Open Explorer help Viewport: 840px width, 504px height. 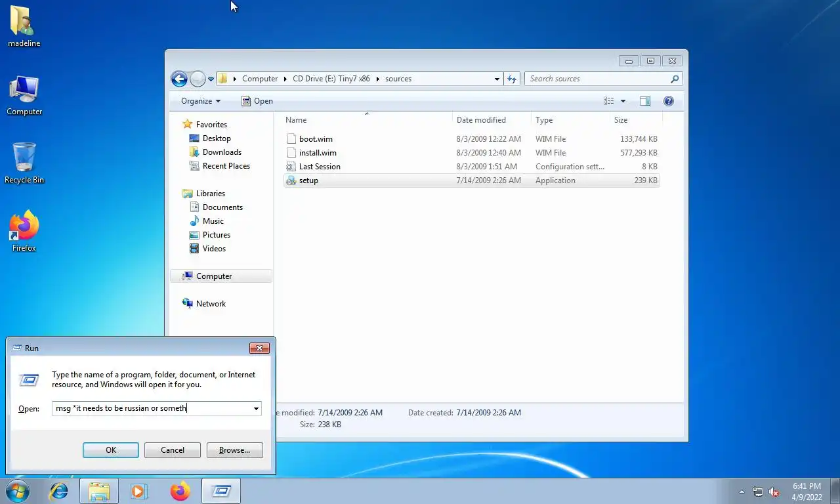[669, 101]
